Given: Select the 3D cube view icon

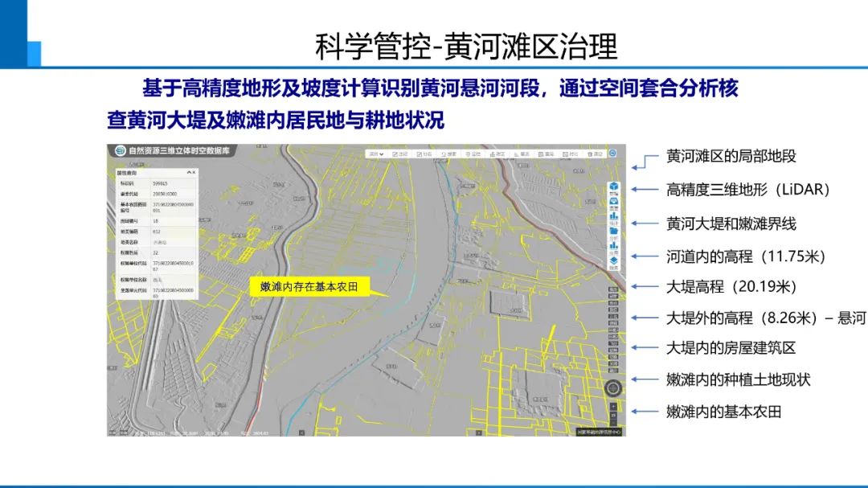Looking at the screenshot, I should (x=612, y=185).
